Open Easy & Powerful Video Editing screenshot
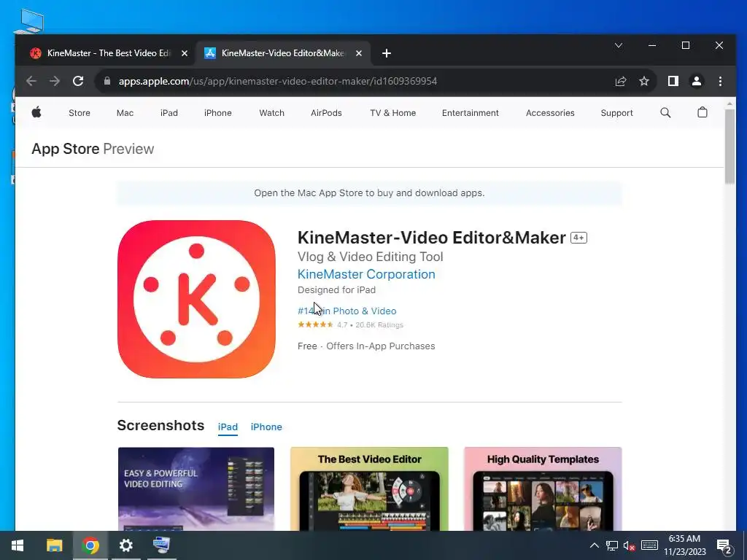The height and width of the screenshot is (560, 747). [196, 489]
